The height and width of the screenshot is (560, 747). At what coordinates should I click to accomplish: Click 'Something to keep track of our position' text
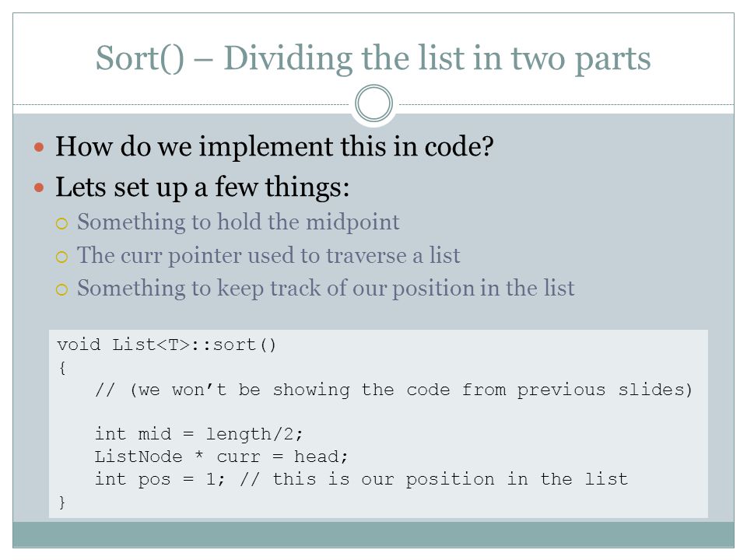[326, 289]
